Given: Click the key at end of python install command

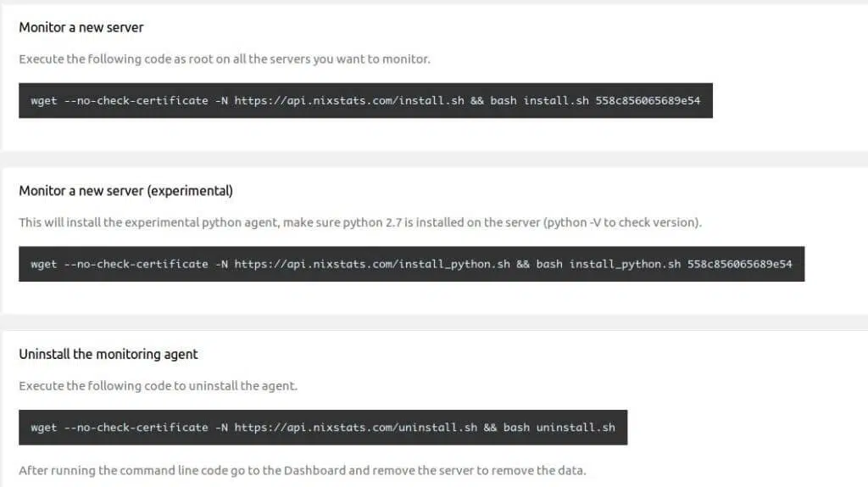Looking at the screenshot, I should [739, 264].
